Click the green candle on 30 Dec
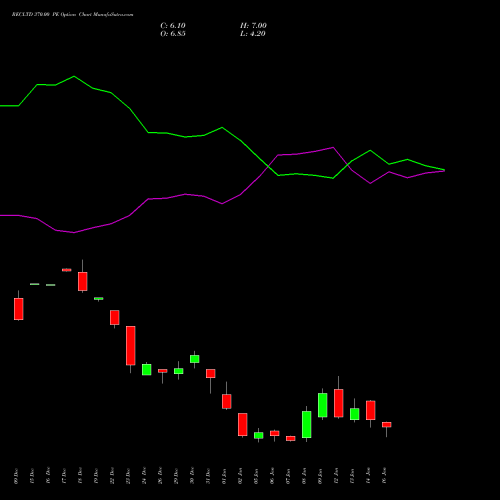Image resolution: width=500 pixels, height=500 pixels. [195, 359]
